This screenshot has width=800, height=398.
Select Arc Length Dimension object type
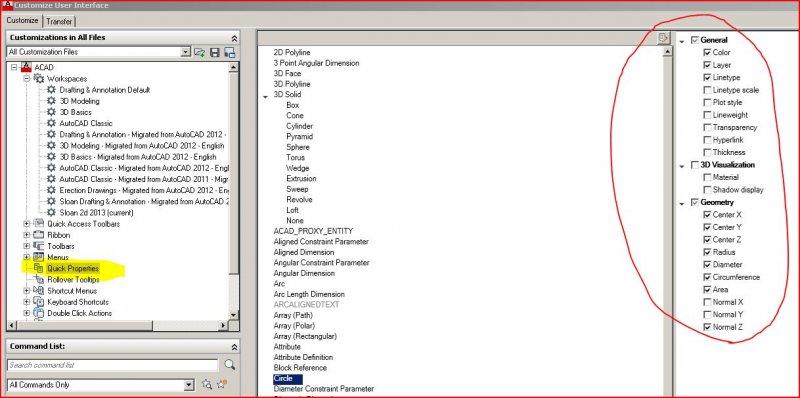pos(309,294)
